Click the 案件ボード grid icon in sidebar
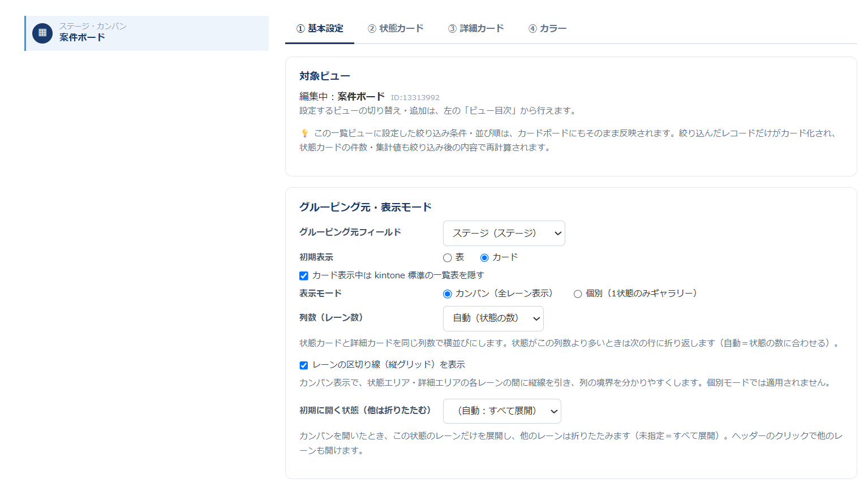The height and width of the screenshot is (483, 868). tap(42, 33)
